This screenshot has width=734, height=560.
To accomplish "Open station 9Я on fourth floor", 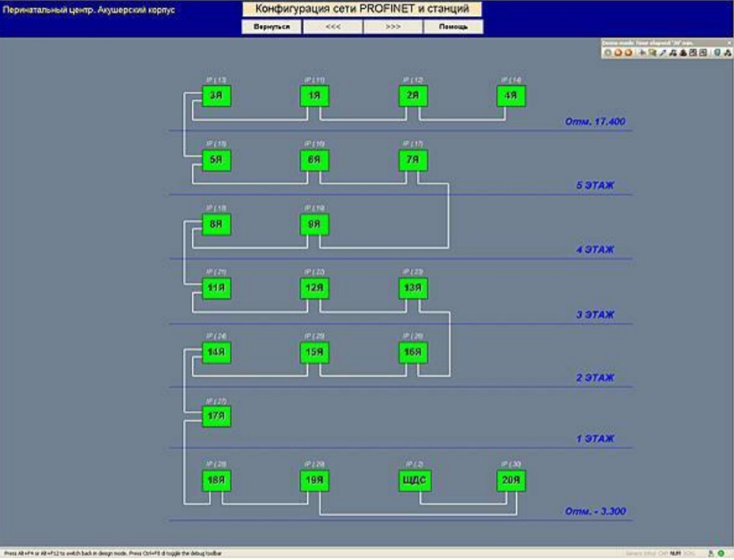I will [314, 225].
